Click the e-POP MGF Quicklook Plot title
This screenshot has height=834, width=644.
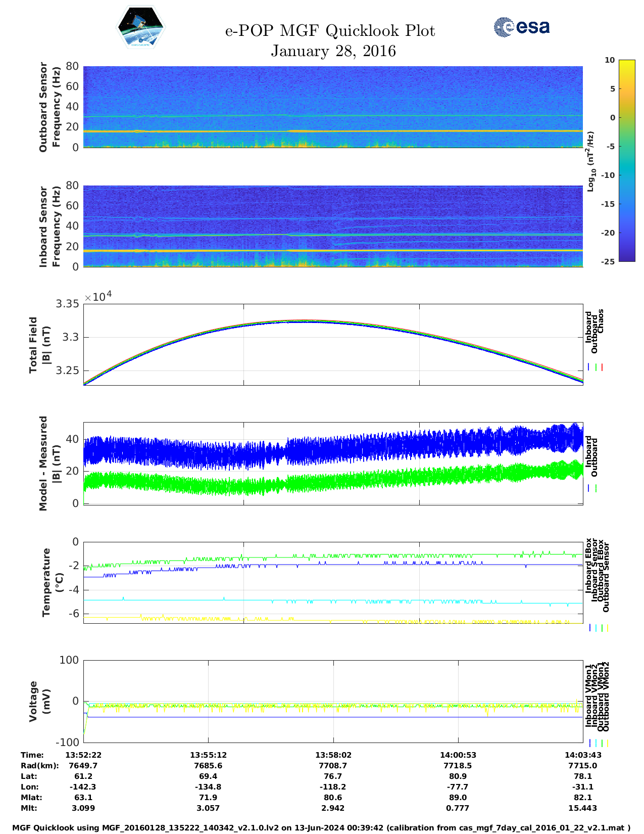point(330,31)
